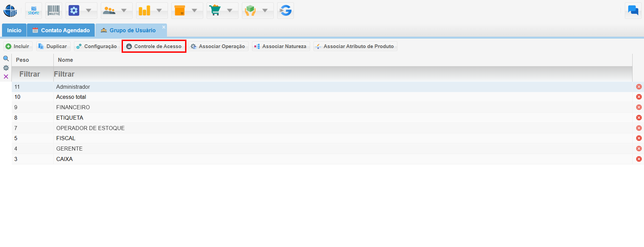Click the illi store icon
The height and width of the screenshot is (247, 644).
click(34, 11)
